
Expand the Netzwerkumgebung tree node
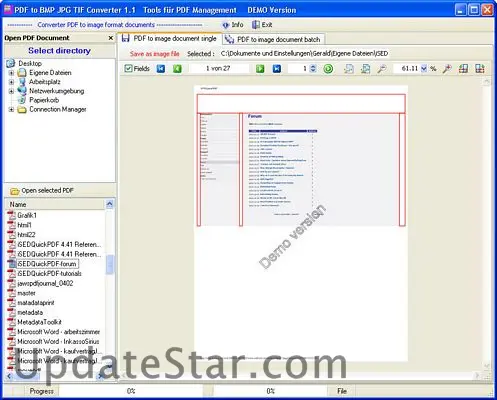tap(11, 91)
